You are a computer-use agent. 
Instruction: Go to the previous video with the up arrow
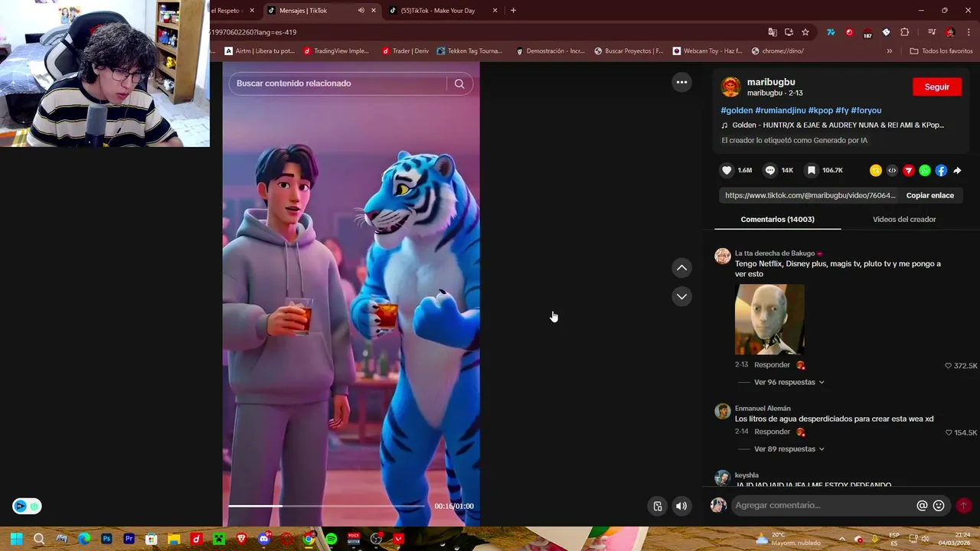click(681, 268)
